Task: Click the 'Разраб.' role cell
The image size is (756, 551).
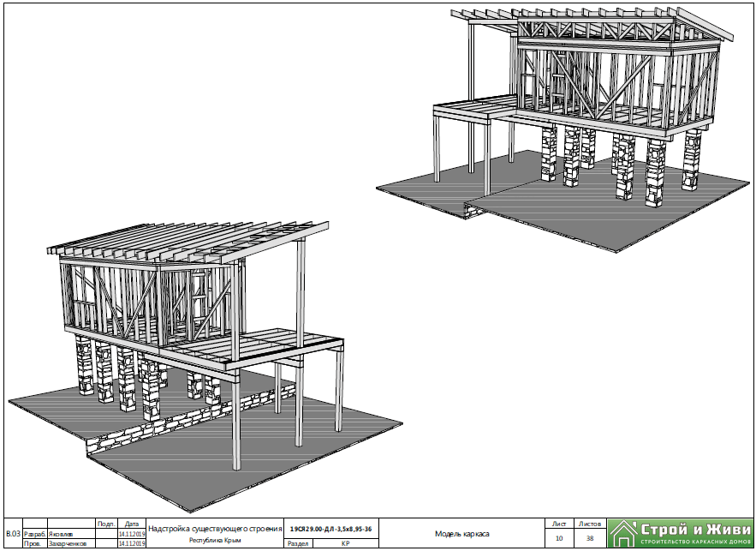Action: click(x=34, y=533)
